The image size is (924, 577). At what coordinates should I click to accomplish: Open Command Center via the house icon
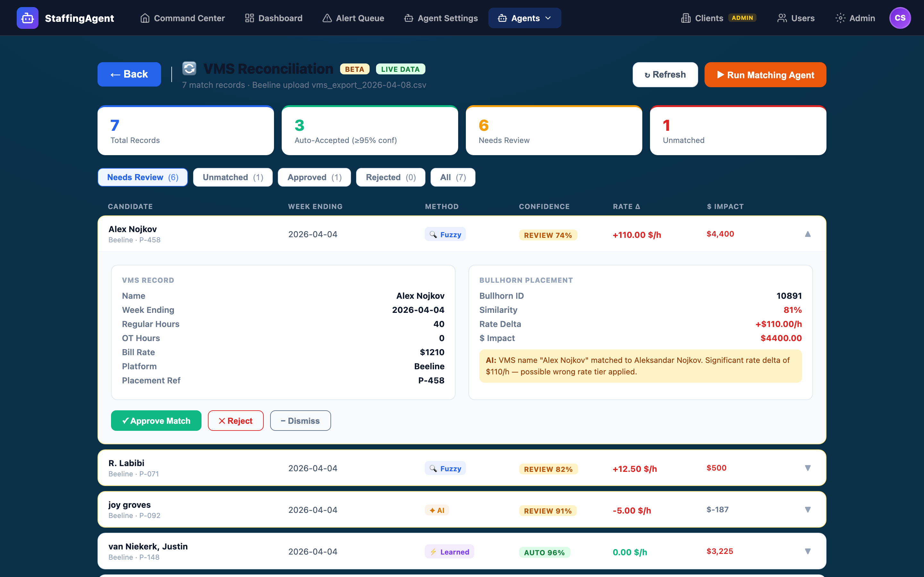click(x=144, y=18)
